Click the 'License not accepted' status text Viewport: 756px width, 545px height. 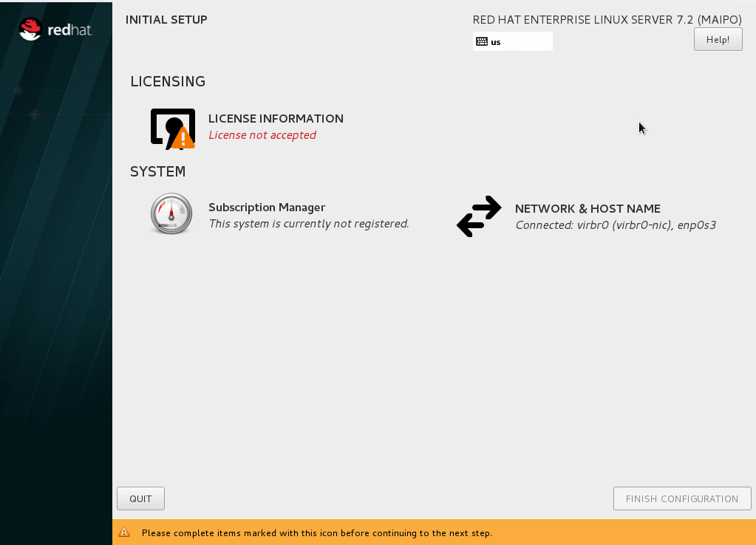pos(262,135)
